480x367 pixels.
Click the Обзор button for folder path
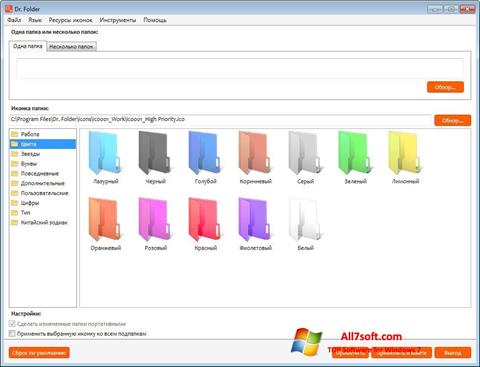(445, 87)
